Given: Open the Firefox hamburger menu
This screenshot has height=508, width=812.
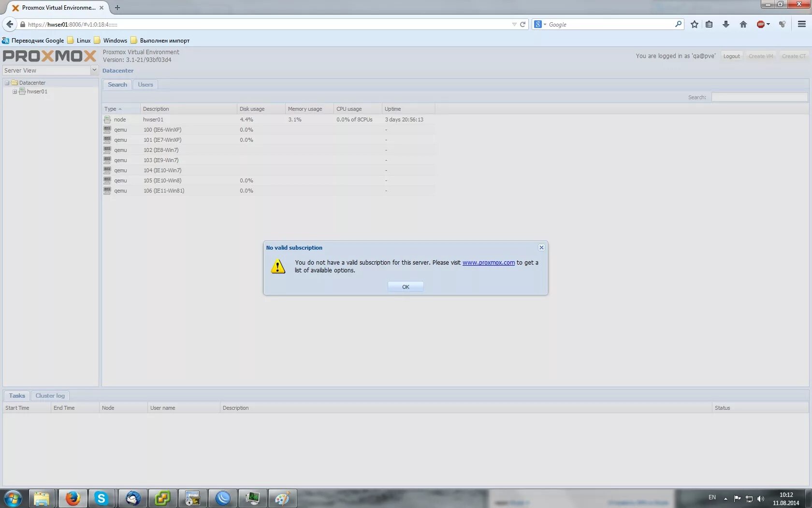Looking at the screenshot, I should [x=801, y=24].
